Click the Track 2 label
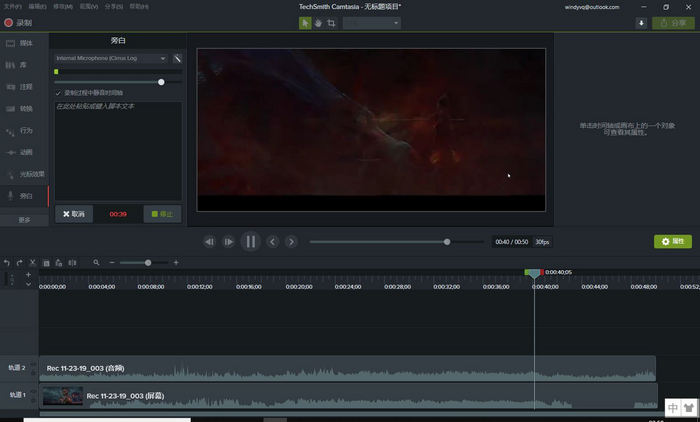The image size is (700, 422). coord(17,368)
